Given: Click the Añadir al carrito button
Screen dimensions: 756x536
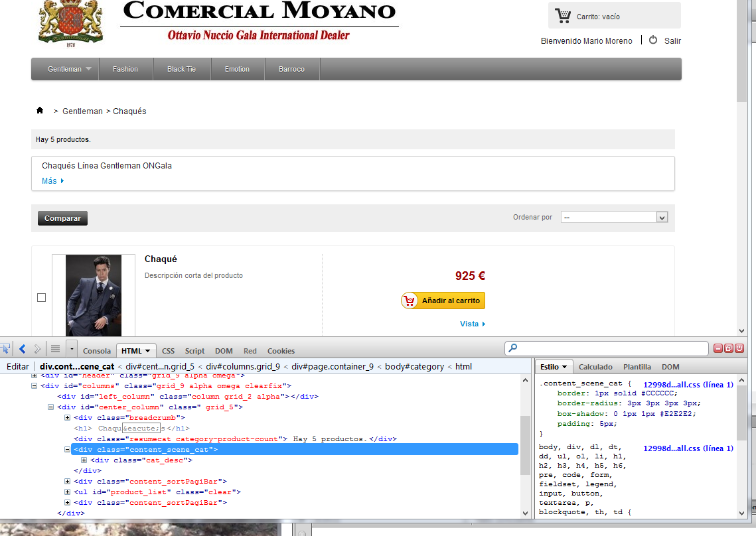Looking at the screenshot, I should tap(443, 301).
